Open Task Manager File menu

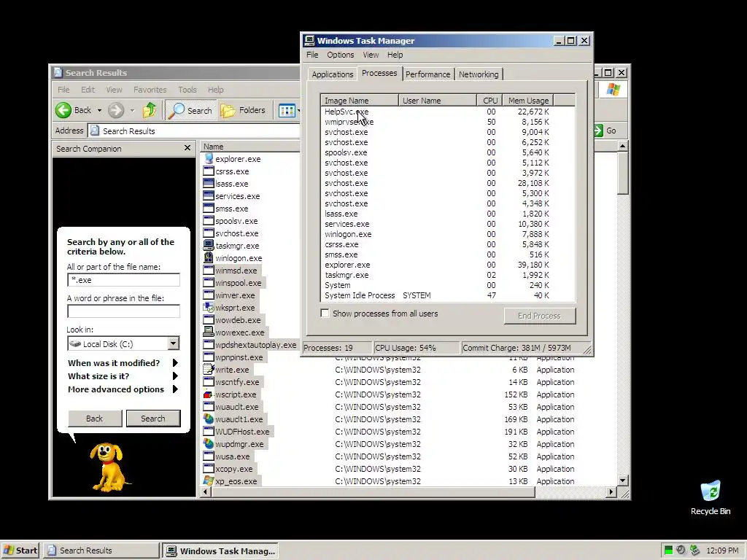312,55
